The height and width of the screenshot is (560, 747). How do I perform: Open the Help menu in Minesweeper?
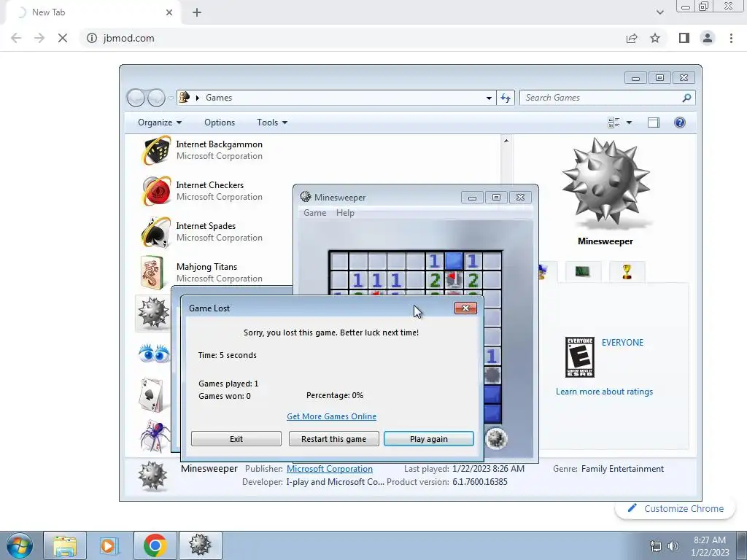[345, 213]
